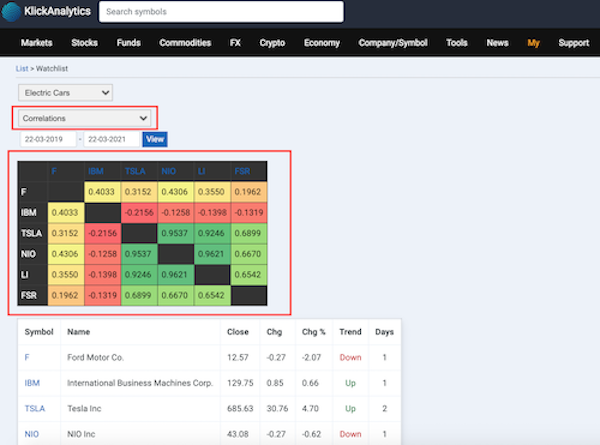Click the 0.9537 cell in TSLA row
The width and height of the screenshot is (600, 445).
(x=176, y=233)
